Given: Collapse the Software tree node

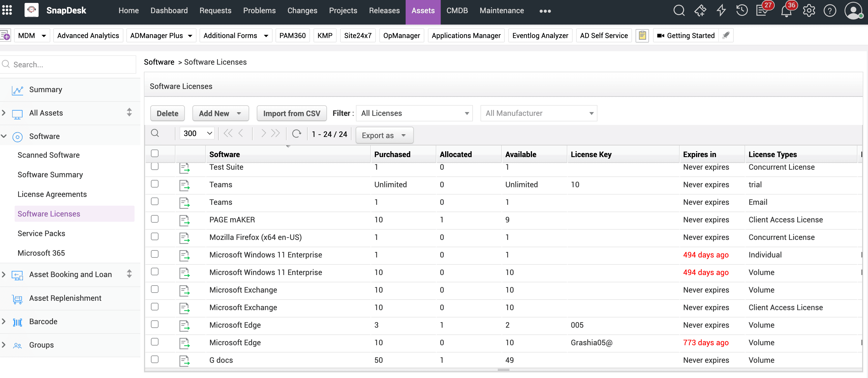Looking at the screenshot, I should 4,136.
